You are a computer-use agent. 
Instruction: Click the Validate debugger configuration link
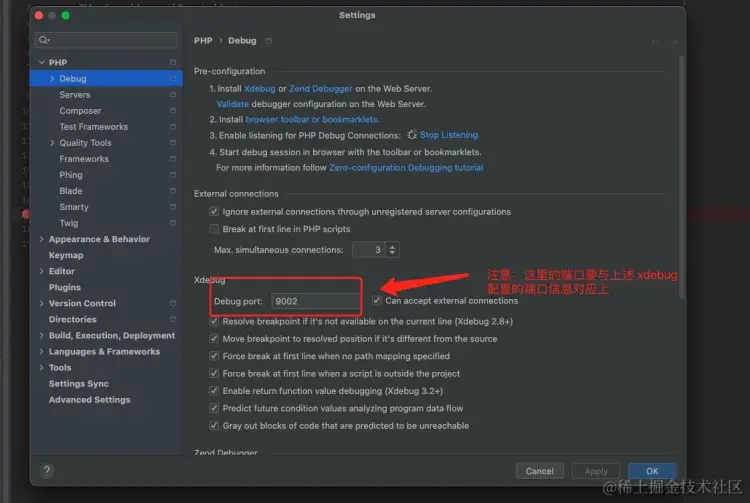[232, 104]
